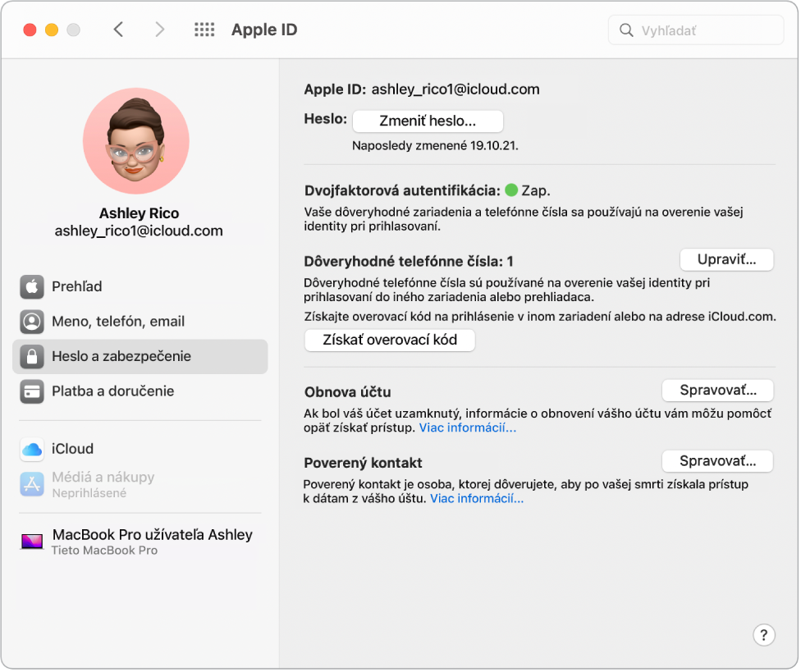Select the Heslo a zabezpečenie lock icon
The image size is (801, 672).
coord(32,356)
